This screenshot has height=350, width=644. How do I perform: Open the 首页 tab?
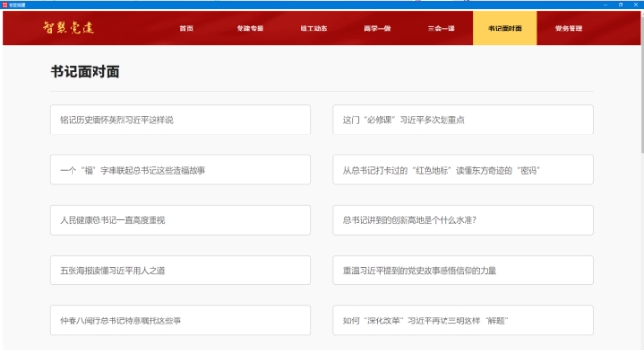pyautogui.click(x=186, y=29)
